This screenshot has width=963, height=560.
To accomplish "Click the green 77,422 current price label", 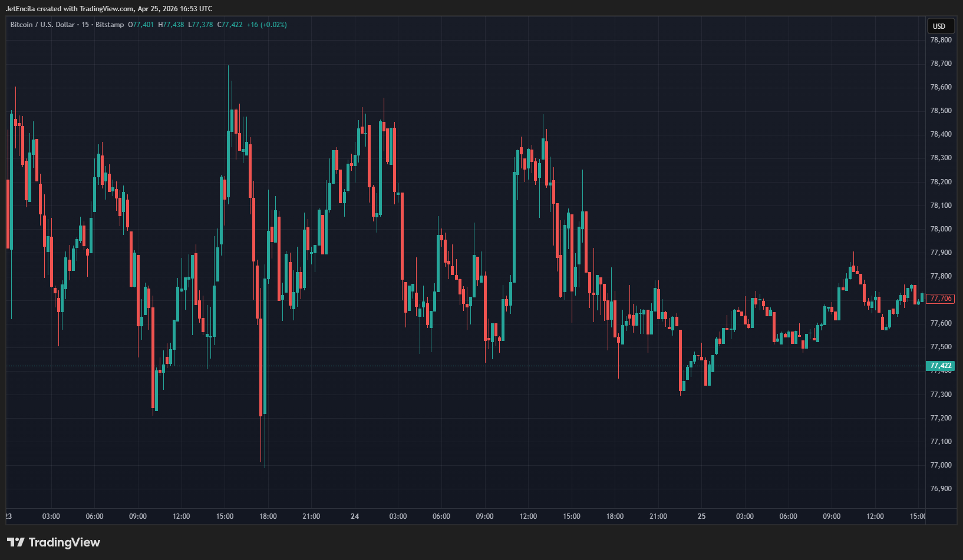I will pos(941,366).
